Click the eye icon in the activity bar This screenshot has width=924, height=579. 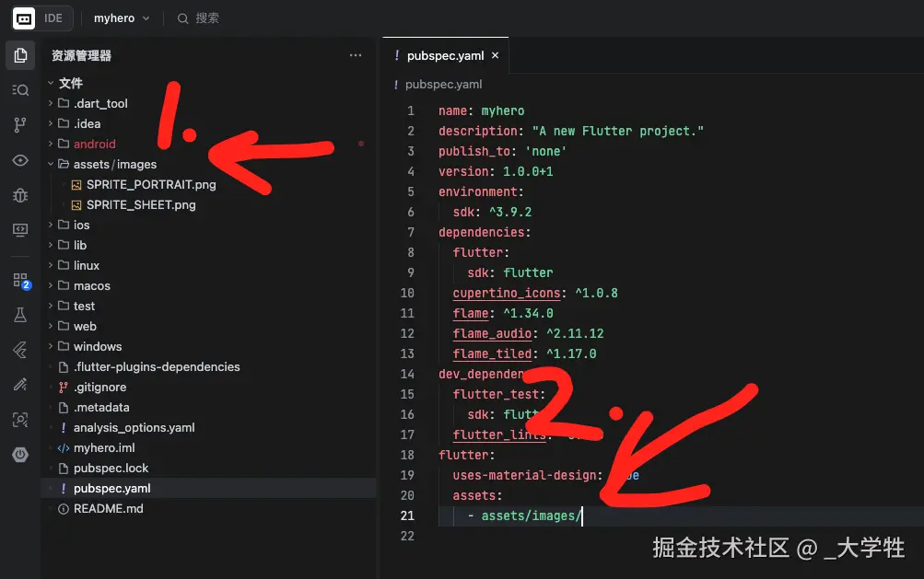click(x=19, y=158)
